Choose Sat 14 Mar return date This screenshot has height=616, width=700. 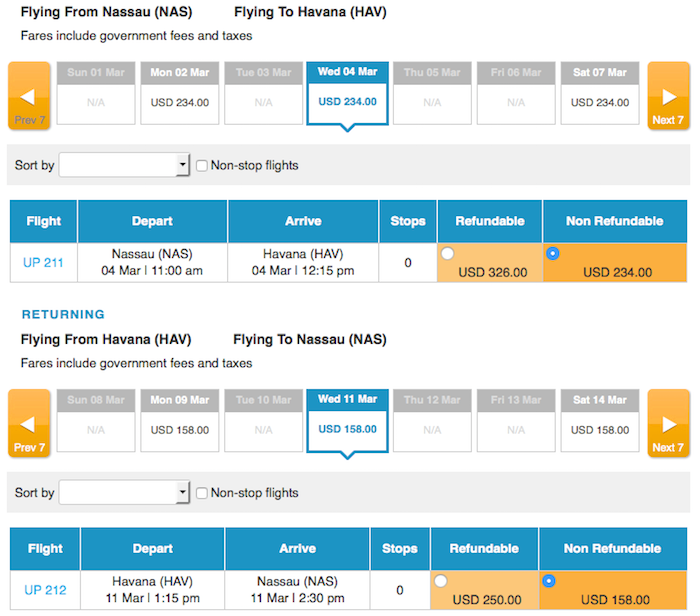click(600, 420)
